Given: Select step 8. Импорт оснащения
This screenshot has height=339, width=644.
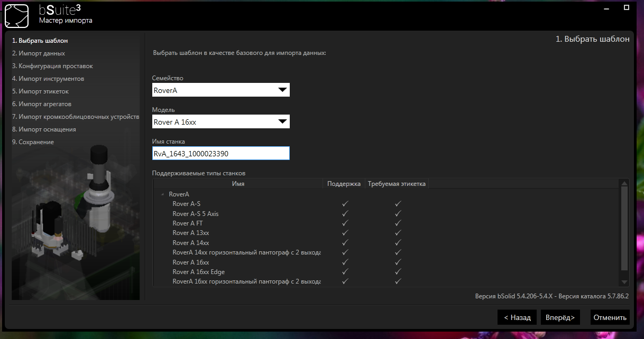Looking at the screenshot, I should [x=44, y=129].
